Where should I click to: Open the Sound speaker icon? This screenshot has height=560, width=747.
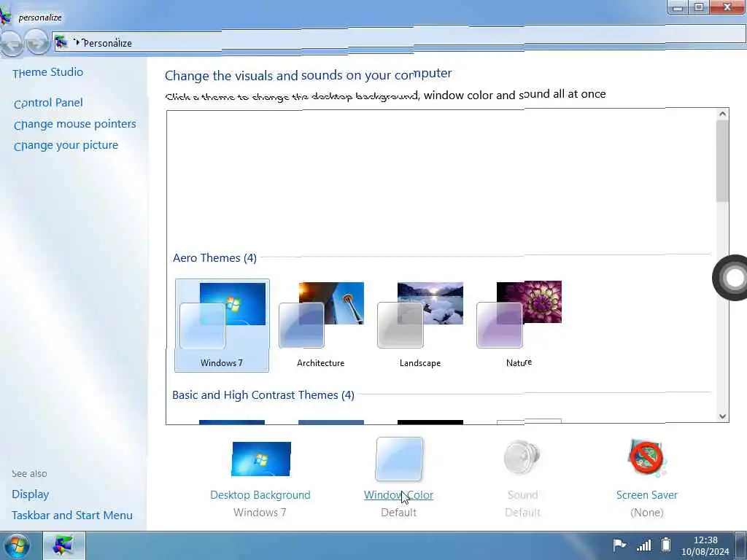522,458
